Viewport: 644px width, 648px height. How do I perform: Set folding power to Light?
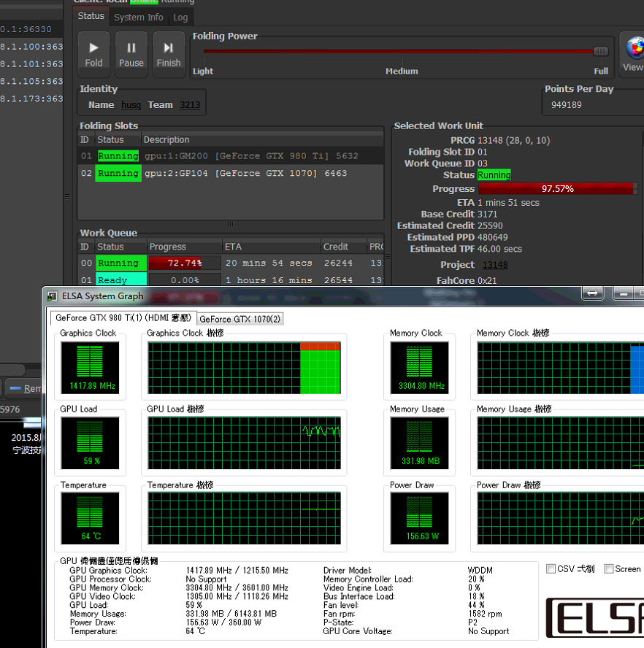click(x=203, y=71)
